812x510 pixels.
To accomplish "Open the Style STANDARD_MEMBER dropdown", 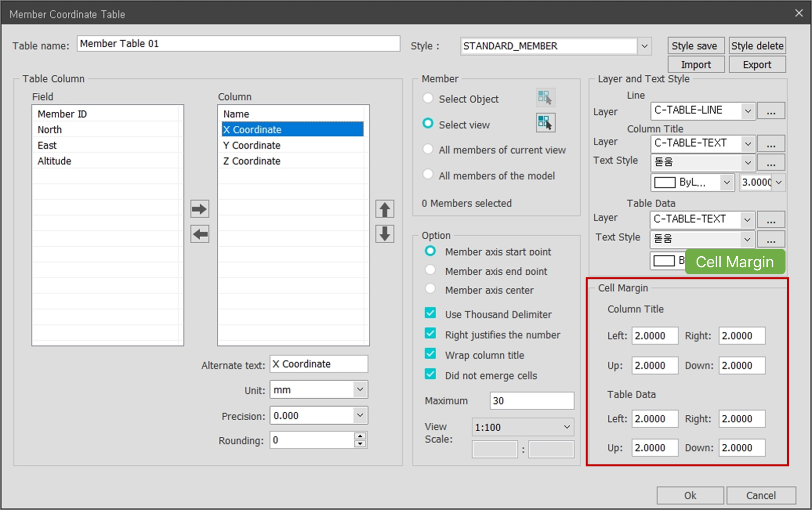I will (x=644, y=46).
